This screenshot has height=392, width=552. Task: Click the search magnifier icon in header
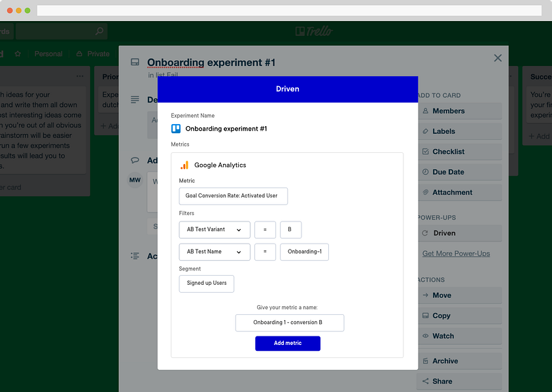(99, 31)
